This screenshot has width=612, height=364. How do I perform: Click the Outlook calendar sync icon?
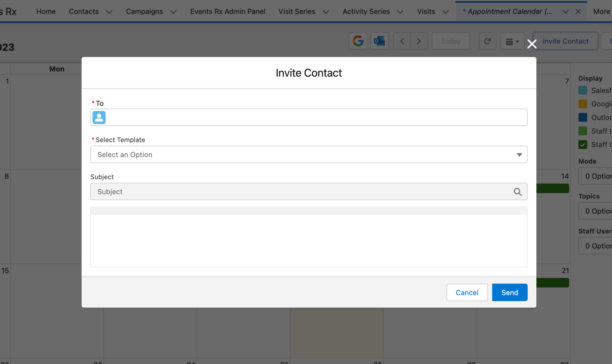point(379,41)
